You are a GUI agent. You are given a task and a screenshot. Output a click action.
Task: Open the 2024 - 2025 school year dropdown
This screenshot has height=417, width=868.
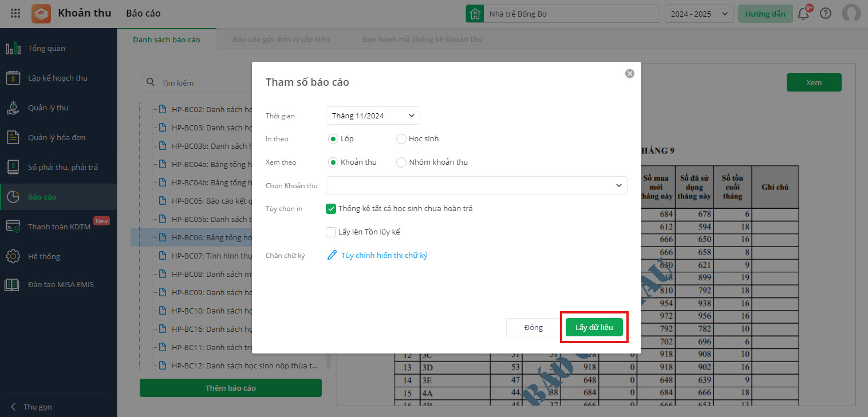(699, 14)
